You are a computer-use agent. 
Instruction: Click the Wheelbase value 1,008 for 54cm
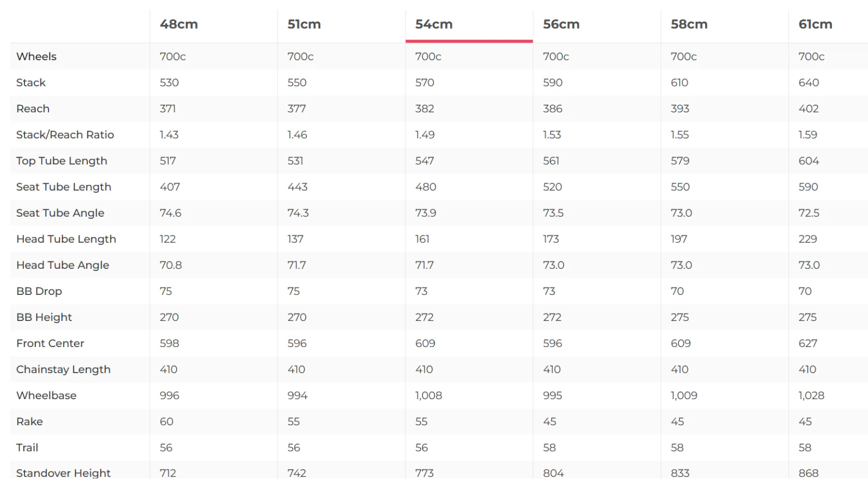[428, 395]
